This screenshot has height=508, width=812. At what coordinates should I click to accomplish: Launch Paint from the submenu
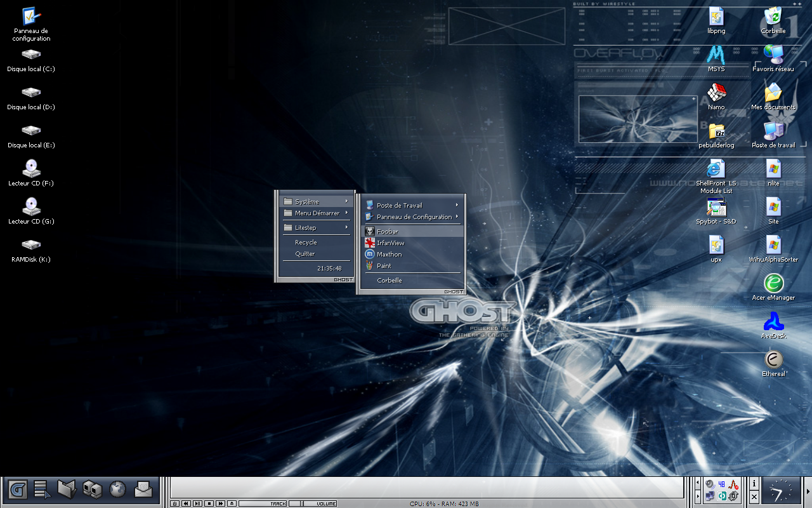[412, 265]
